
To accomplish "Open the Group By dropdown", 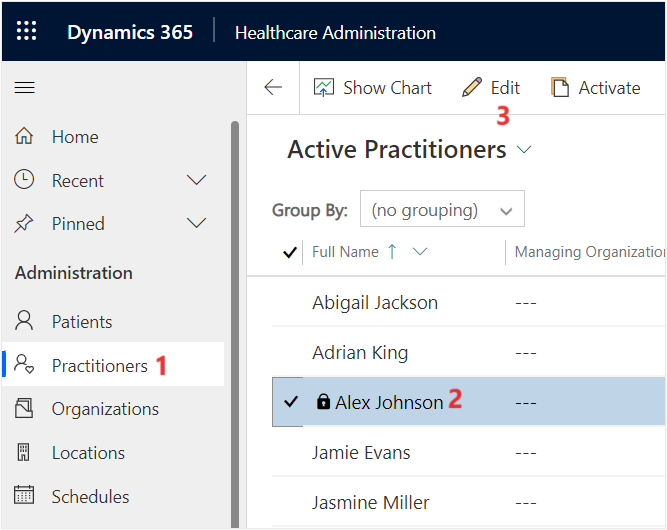I will point(441,211).
